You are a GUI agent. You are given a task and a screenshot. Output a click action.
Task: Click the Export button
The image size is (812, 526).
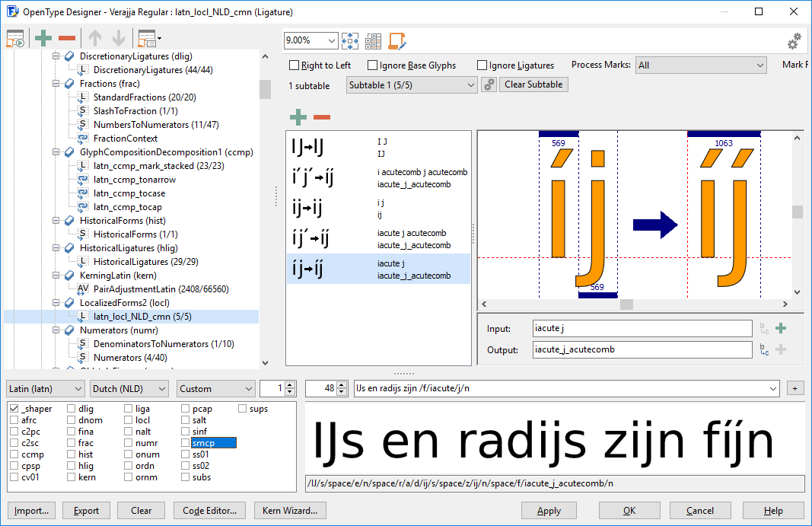[x=86, y=511]
